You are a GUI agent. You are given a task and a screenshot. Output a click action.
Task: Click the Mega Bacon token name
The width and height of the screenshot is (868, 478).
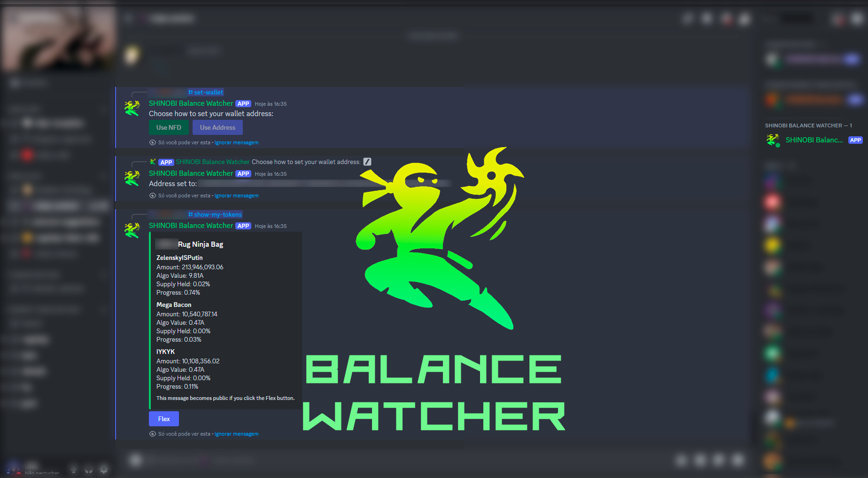pyautogui.click(x=174, y=305)
